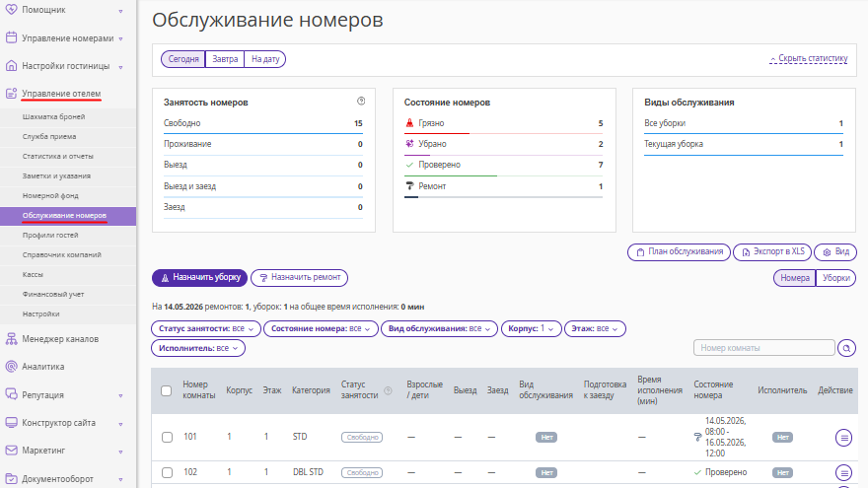
Task: Open the Исполнитель filter dropdown
Action: pyautogui.click(x=198, y=348)
